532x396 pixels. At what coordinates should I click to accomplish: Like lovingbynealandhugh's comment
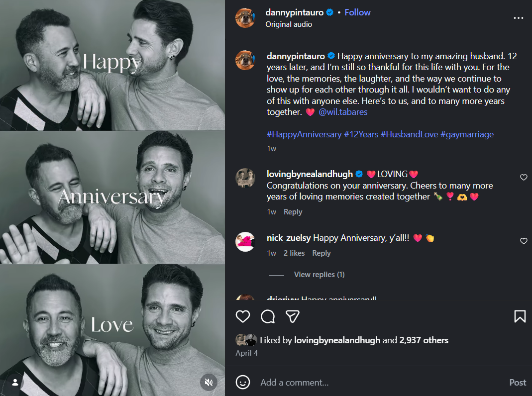tap(524, 178)
